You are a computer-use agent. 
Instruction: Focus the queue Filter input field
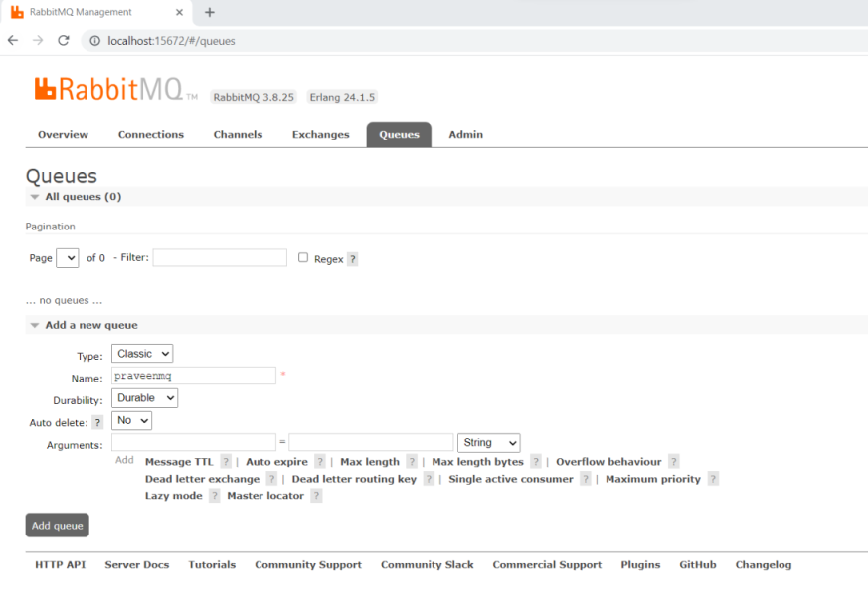pos(220,257)
